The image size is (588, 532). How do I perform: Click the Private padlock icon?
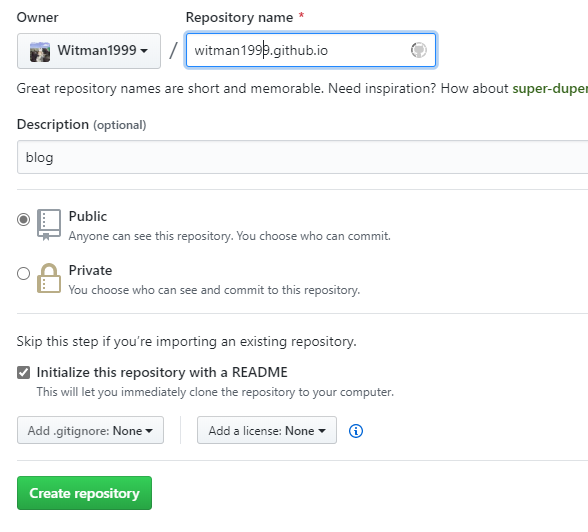[x=49, y=278]
